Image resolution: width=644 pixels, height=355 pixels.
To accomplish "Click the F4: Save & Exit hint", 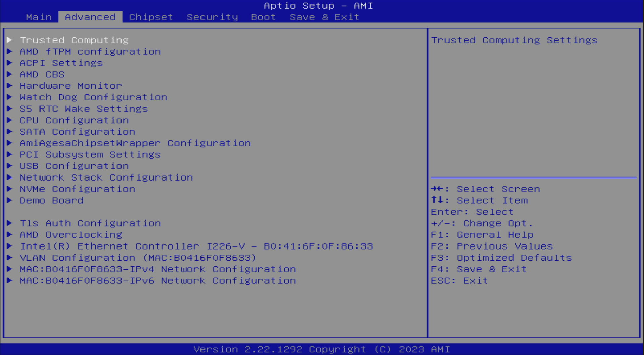I will (479, 269).
